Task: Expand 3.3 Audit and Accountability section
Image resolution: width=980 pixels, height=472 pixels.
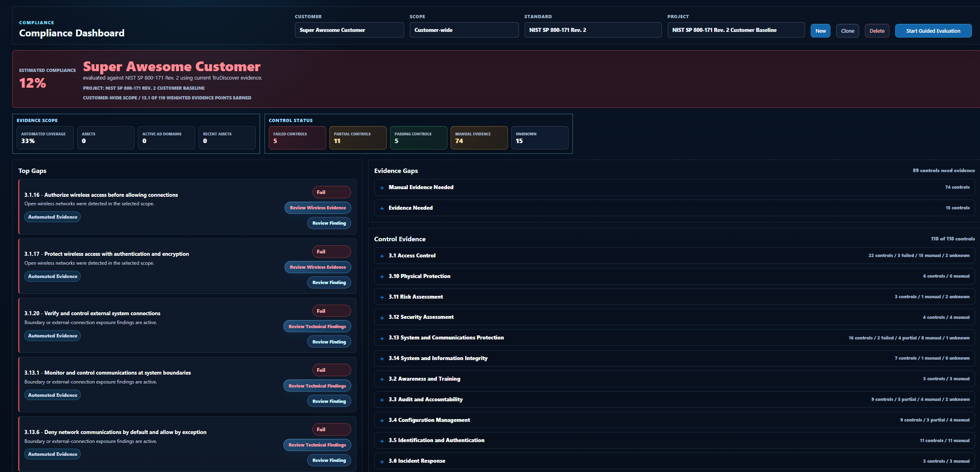Action: [x=674, y=399]
